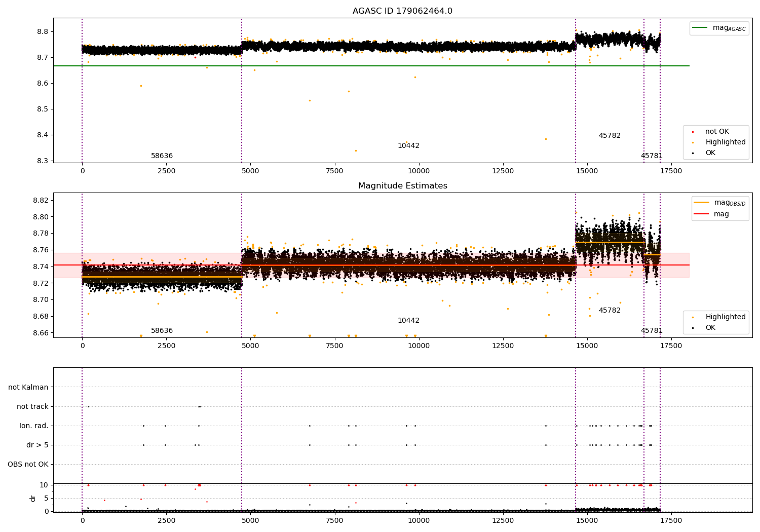Select the 'Ion. rad.' row label
760x532 pixels.
(x=34, y=426)
